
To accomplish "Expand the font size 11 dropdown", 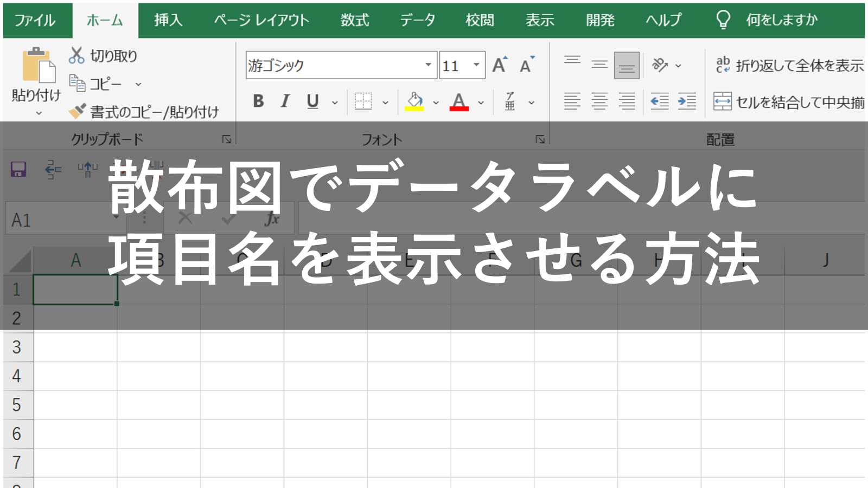I will 476,65.
